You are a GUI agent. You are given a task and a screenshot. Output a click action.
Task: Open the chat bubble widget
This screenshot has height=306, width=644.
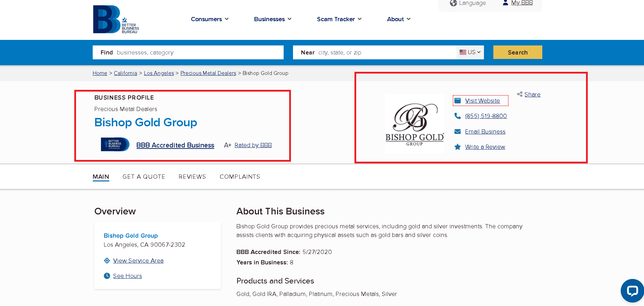click(x=632, y=290)
